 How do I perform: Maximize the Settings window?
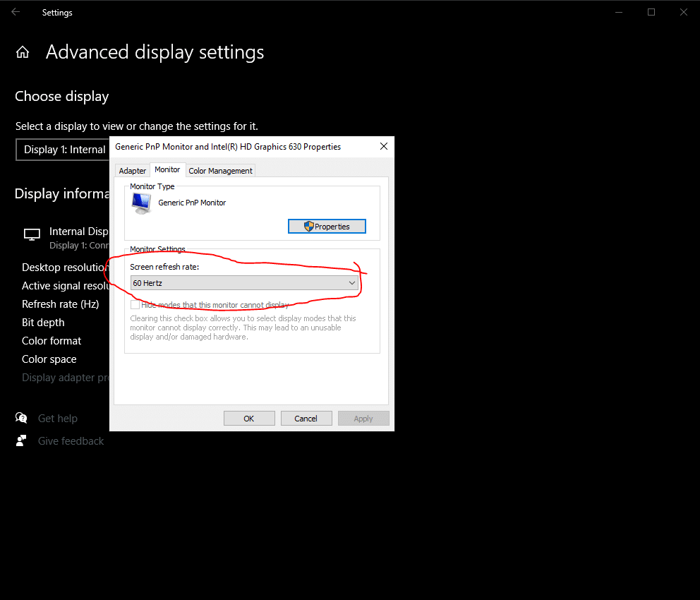[651, 12]
